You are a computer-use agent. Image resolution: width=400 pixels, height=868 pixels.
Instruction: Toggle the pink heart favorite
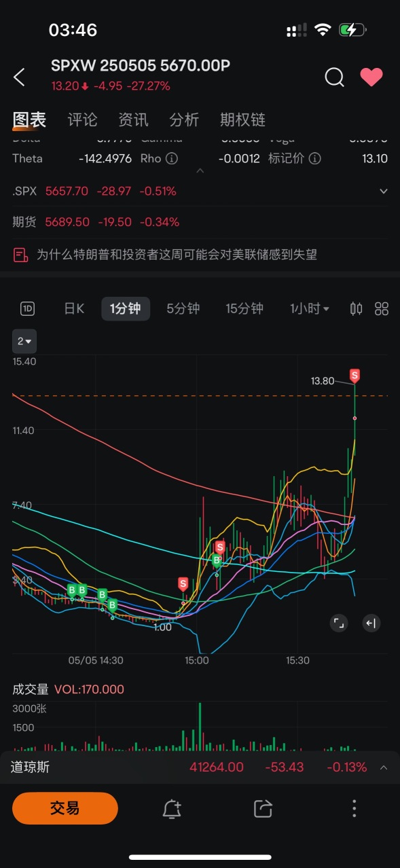(x=371, y=77)
